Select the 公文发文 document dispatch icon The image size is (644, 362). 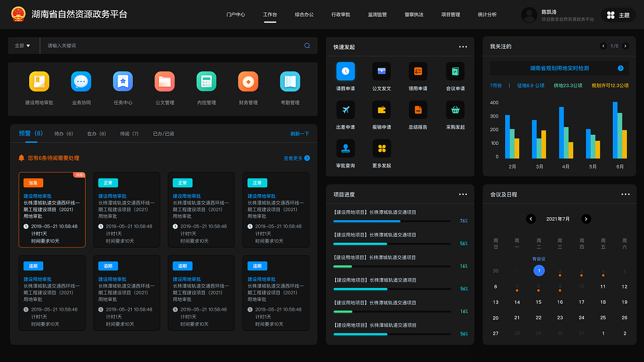381,71
